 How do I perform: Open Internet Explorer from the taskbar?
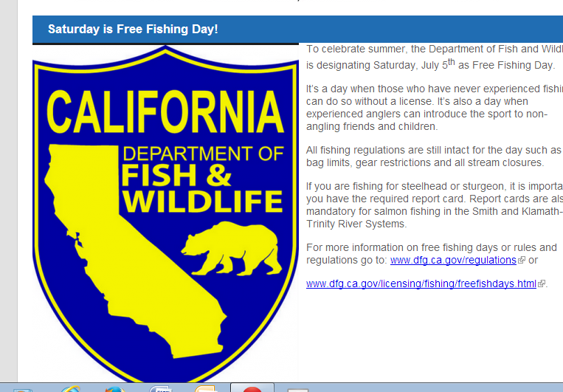click(71, 388)
